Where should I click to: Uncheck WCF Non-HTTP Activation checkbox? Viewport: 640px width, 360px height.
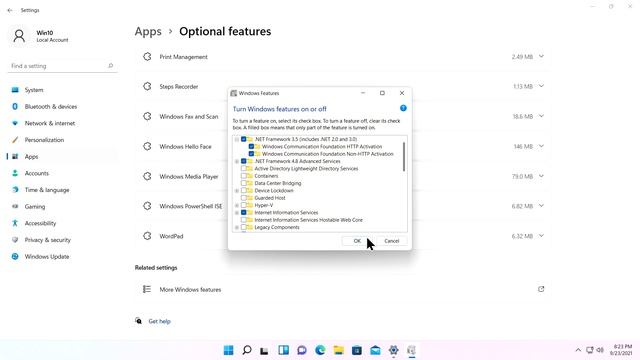tap(251, 154)
